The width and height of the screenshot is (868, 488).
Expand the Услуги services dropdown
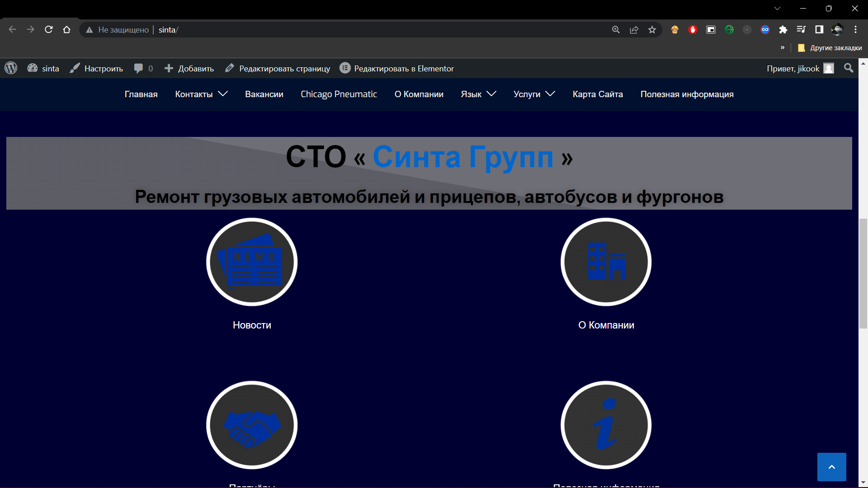(x=534, y=94)
